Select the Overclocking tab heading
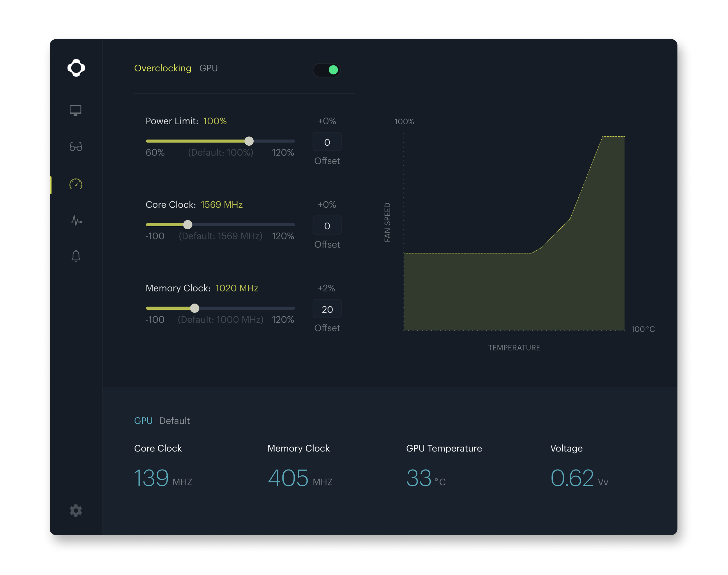728x575 pixels. pyautogui.click(x=162, y=68)
